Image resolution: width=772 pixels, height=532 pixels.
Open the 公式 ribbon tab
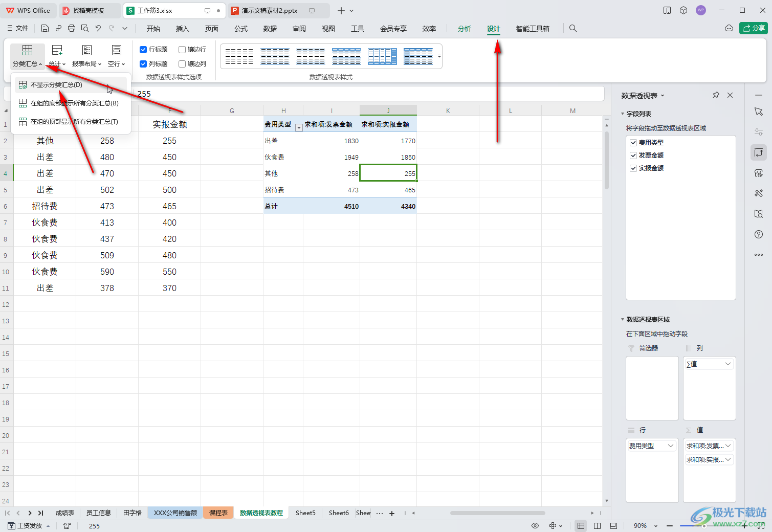pos(241,29)
